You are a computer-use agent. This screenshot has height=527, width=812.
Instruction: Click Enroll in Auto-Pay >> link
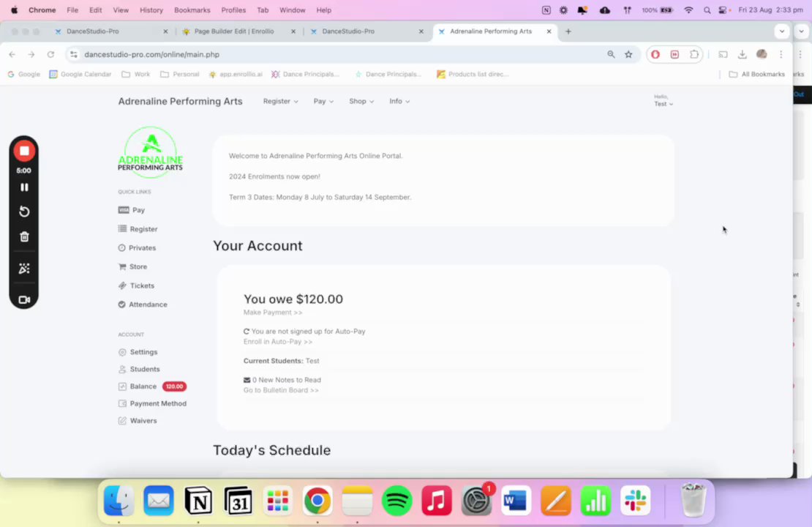pos(277,342)
